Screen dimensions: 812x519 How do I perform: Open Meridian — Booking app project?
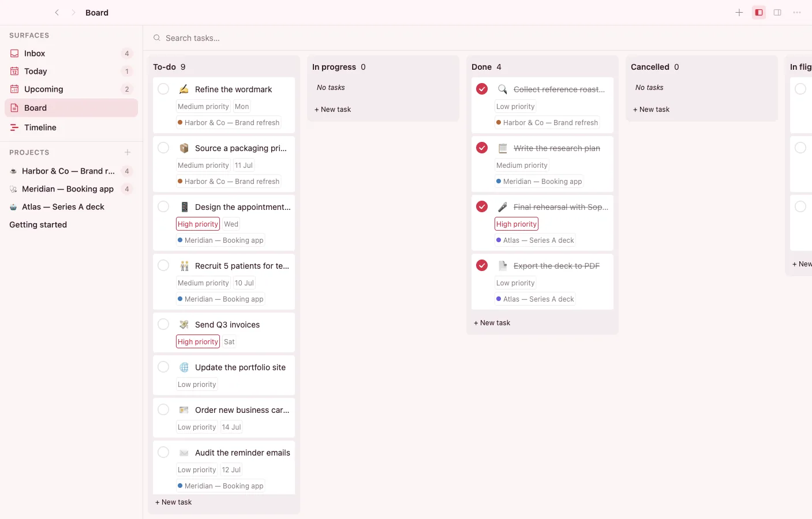[x=71, y=189]
